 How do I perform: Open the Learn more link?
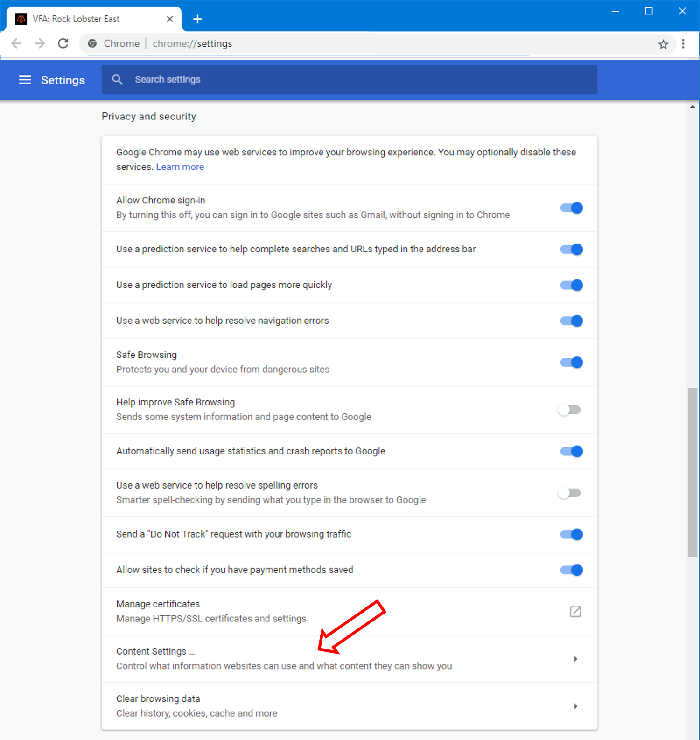[180, 167]
